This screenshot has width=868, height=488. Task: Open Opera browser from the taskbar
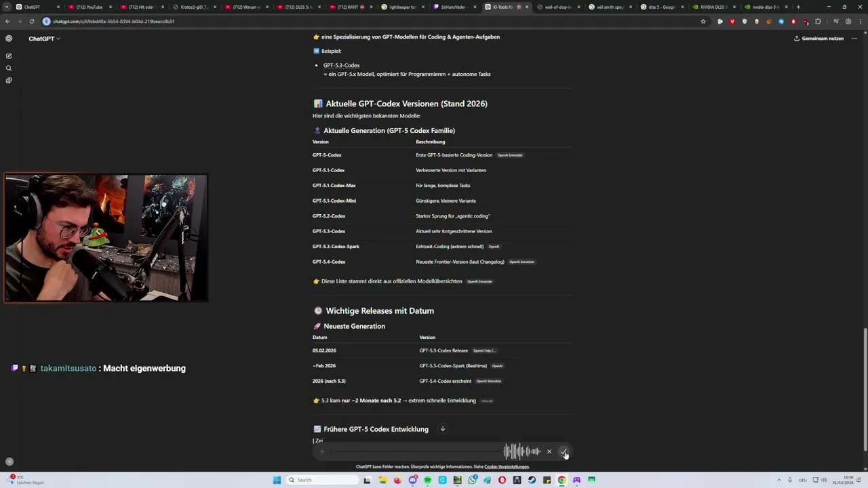[502, 480]
